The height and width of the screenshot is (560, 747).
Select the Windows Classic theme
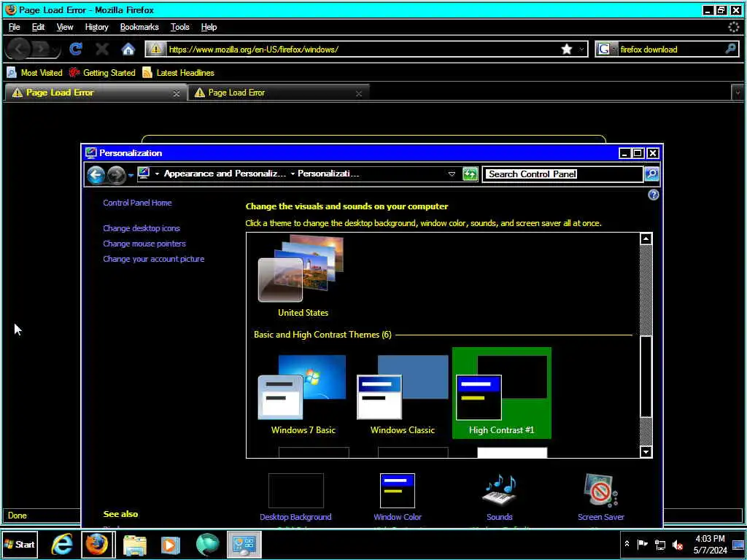403,394
